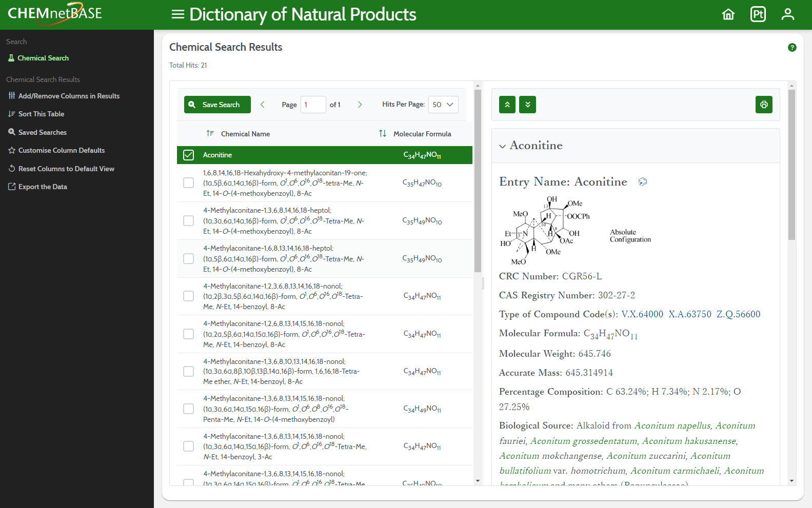This screenshot has height=508, width=812.
Task: Open compound code V.X.64000 link
Action: pyautogui.click(x=642, y=314)
